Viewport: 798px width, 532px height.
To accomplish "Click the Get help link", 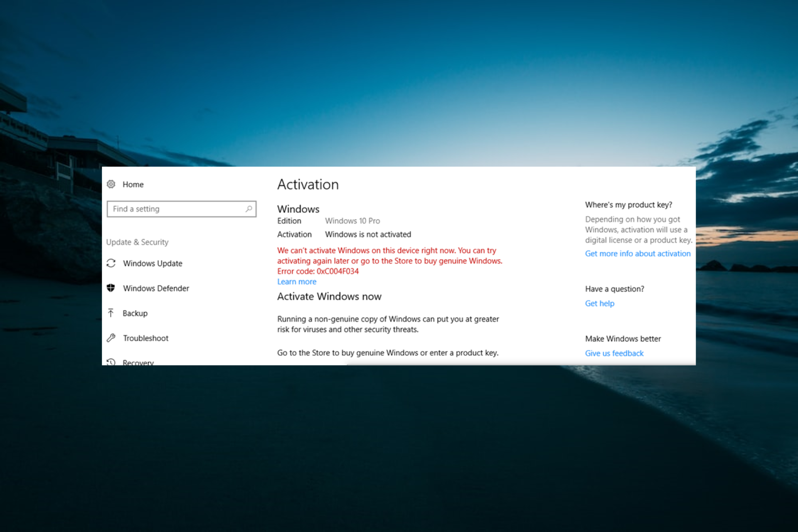I will pos(599,303).
